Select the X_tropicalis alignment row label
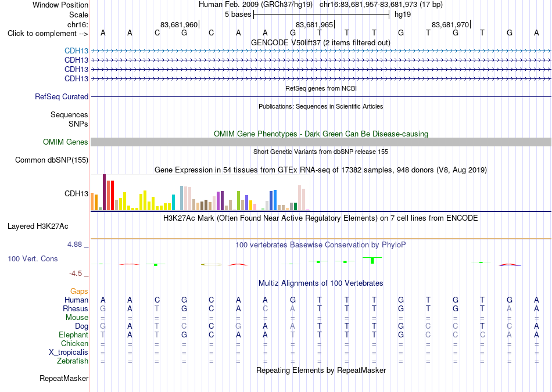552x392 pixels. [x=69, y=353]
